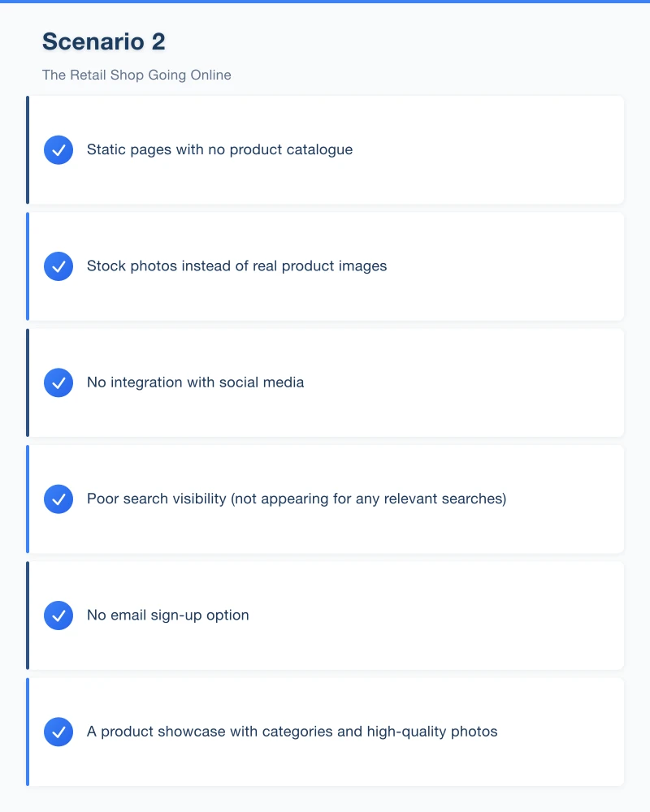Click checkmark icon next to stock photos item
Screen dimensions: 650x812
58,266
